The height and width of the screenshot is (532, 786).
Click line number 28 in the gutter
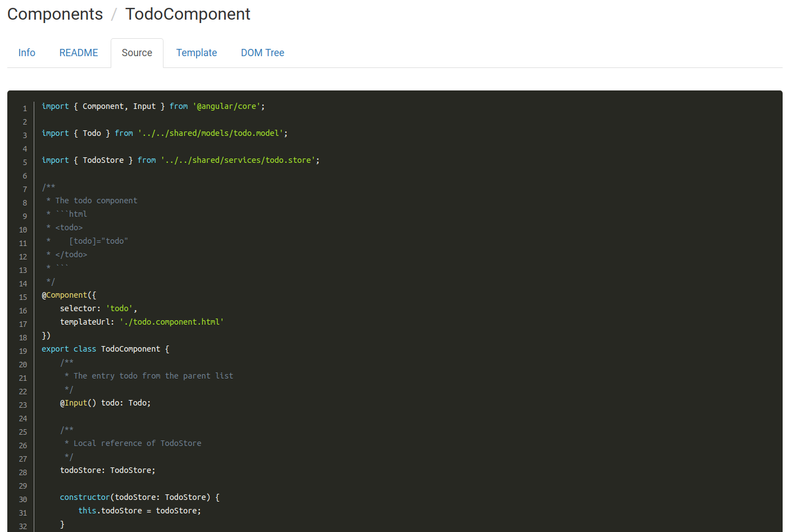(23, 472)
